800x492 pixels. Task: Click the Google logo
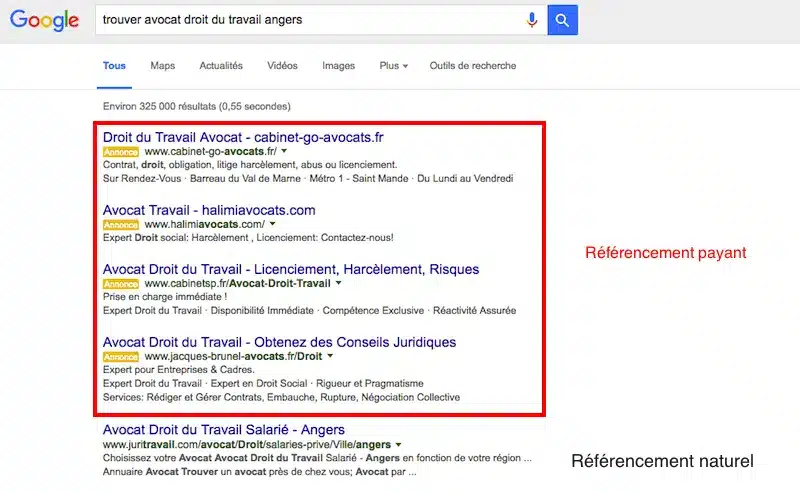(44, 20)
